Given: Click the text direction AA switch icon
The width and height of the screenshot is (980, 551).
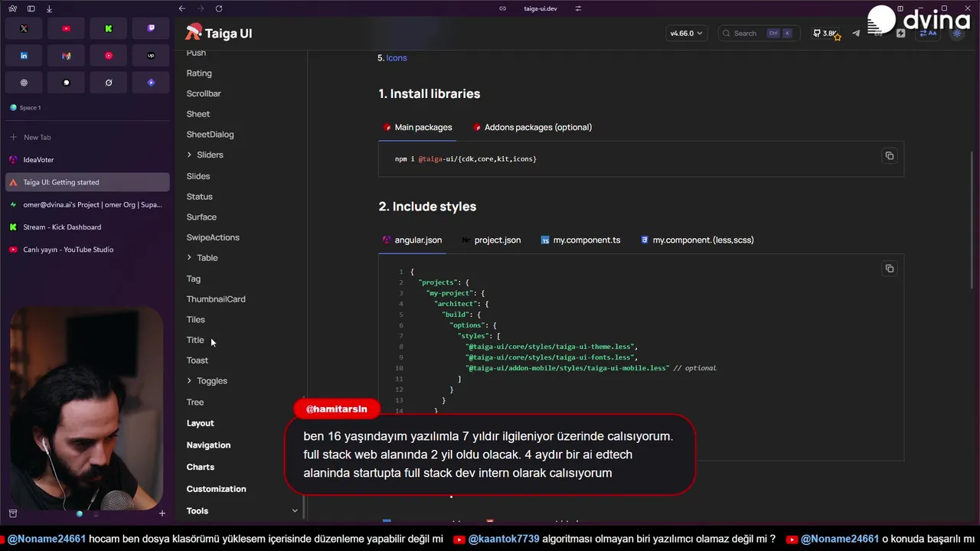Looking at the screenshot, I should pos(928,34).
